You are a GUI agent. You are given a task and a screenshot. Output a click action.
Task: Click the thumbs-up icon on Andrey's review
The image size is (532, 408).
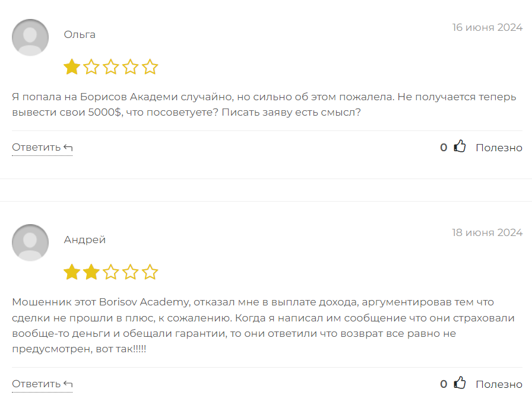click(460, 383)
